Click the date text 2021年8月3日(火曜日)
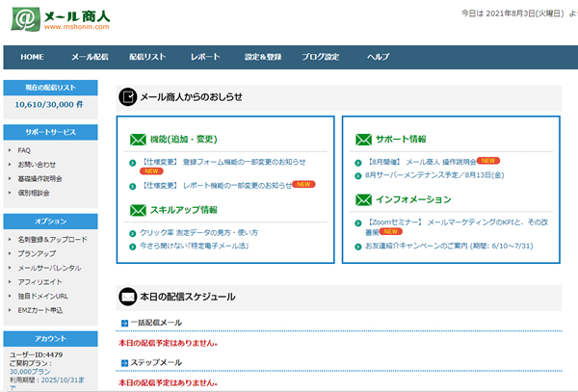Image resolution: width=578 pixels, height=392 pixels. pyautogui.click(x=525, y=13)
